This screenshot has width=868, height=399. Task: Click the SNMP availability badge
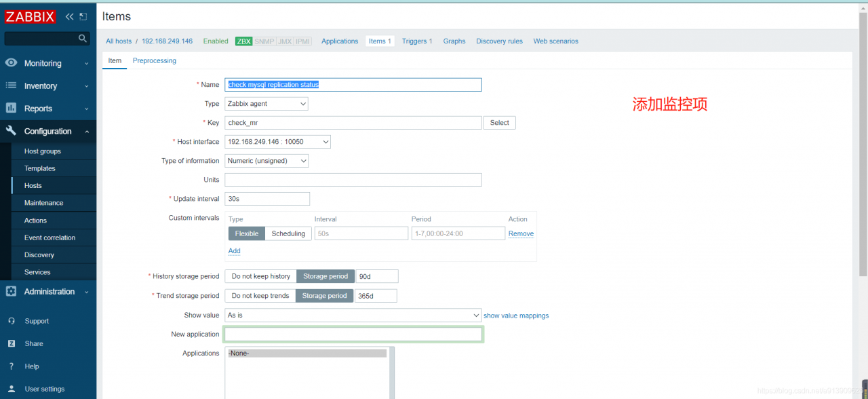point(264,41)
